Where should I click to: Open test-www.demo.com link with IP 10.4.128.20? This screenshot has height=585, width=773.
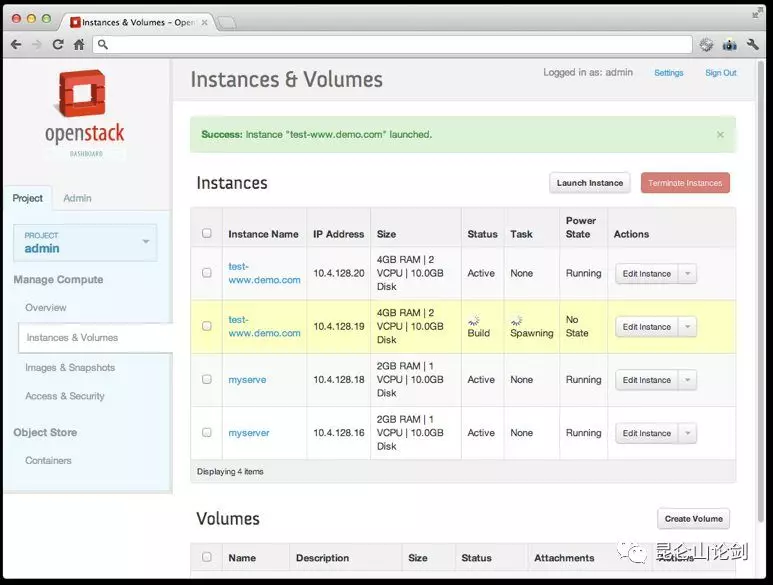tap(264, 273)
